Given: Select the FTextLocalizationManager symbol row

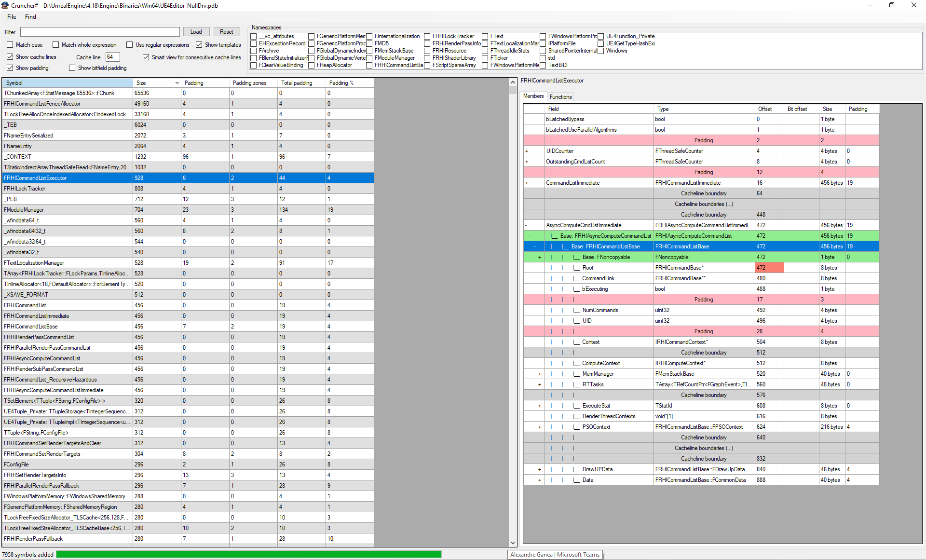Looking at the screenshot, I should [x=188, y=263].
